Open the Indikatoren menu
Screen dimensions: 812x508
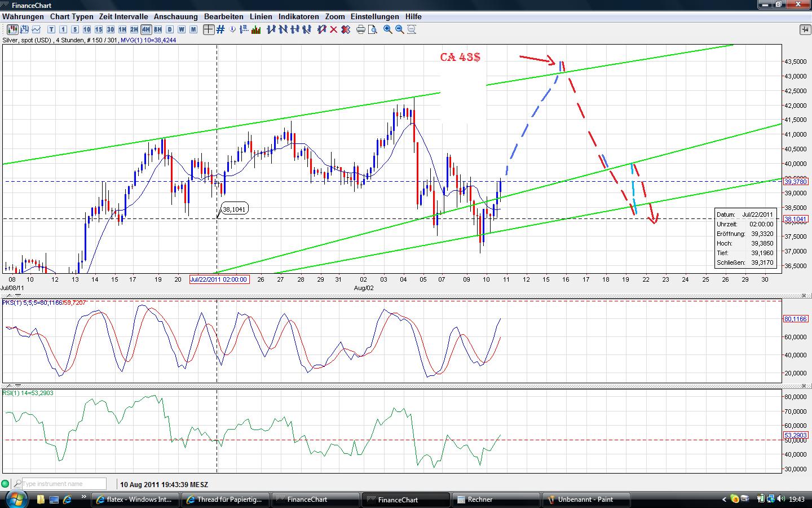click(299, 16)
